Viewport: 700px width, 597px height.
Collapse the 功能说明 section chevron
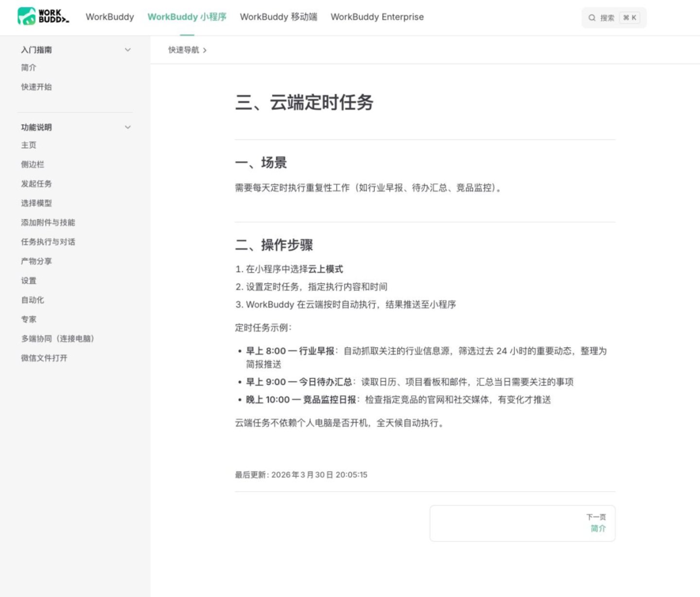tap(128, 127)
